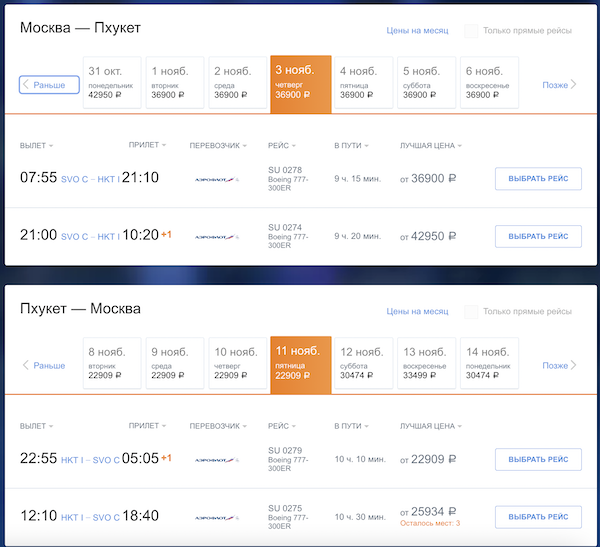Enable direct flights only for Пхукет — Москва
Image resolution: width=600 pixels, height=547 pixels.
[471, 312]
